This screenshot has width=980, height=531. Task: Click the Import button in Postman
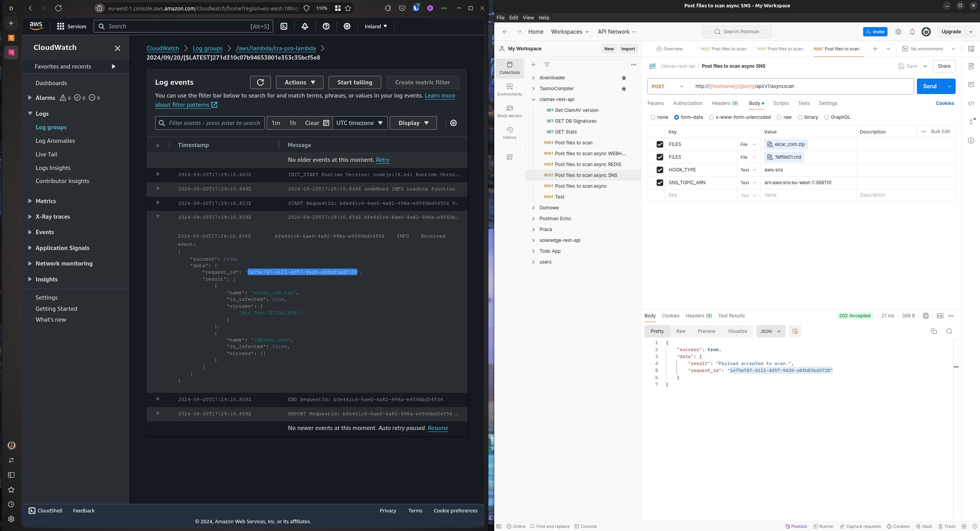pos(628,49)
